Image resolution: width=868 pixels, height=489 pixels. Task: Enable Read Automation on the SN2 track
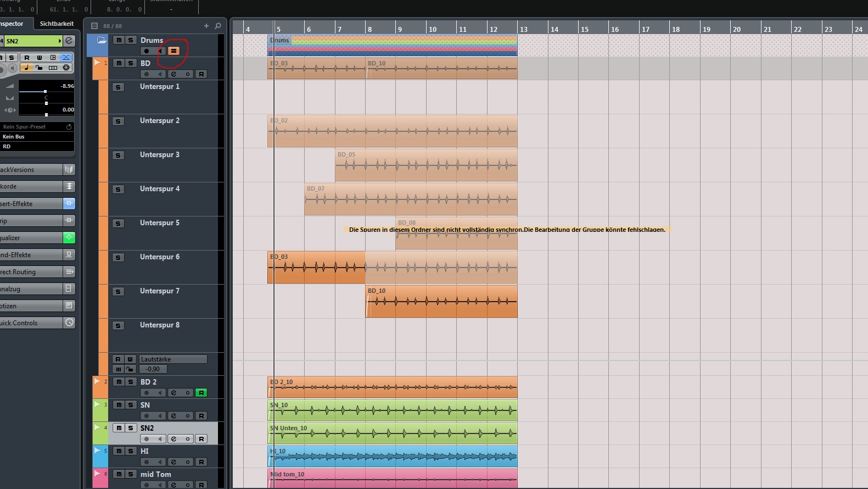(201, 439)
